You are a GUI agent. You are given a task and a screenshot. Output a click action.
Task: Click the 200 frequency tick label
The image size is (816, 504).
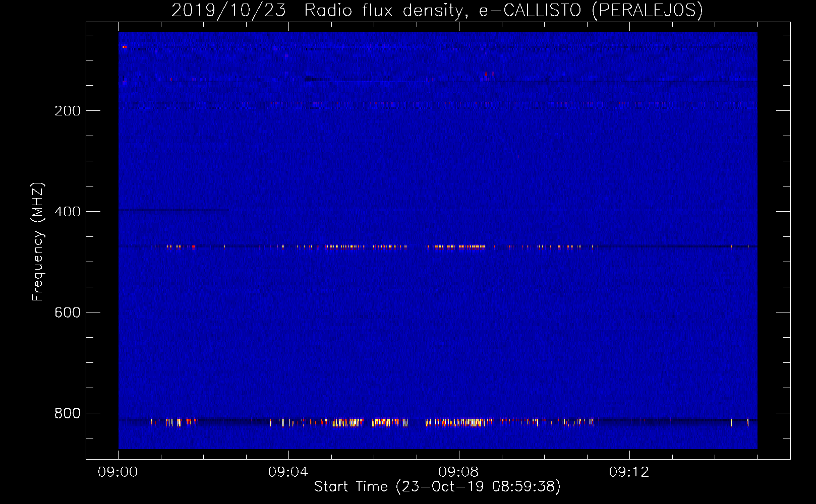(x=68, y=111)
